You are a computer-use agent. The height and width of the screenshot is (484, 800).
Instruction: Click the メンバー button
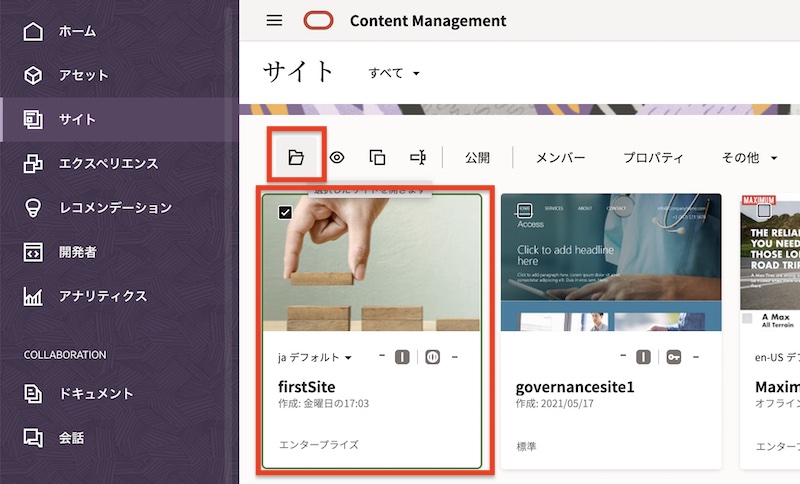(x=560, y=157)
